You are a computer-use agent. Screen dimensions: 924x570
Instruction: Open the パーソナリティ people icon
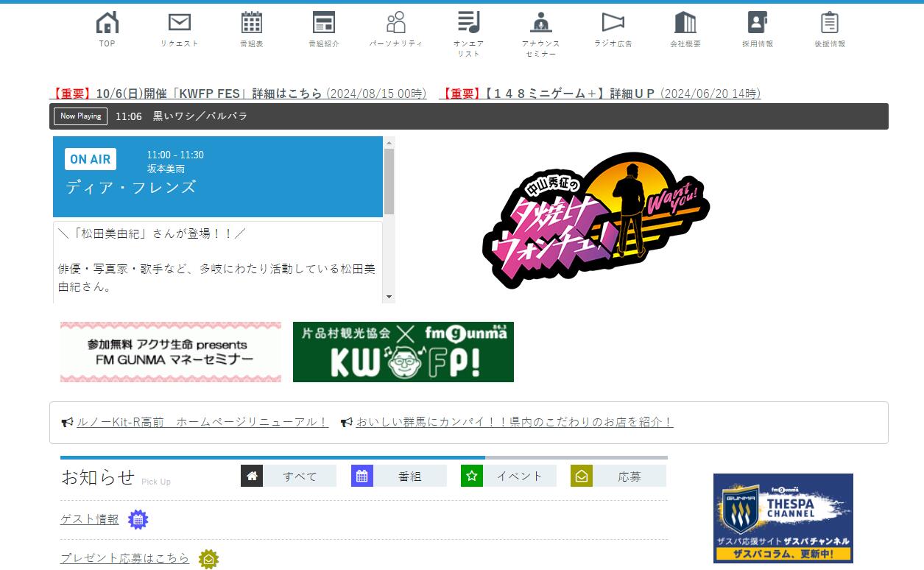[396, 23]
